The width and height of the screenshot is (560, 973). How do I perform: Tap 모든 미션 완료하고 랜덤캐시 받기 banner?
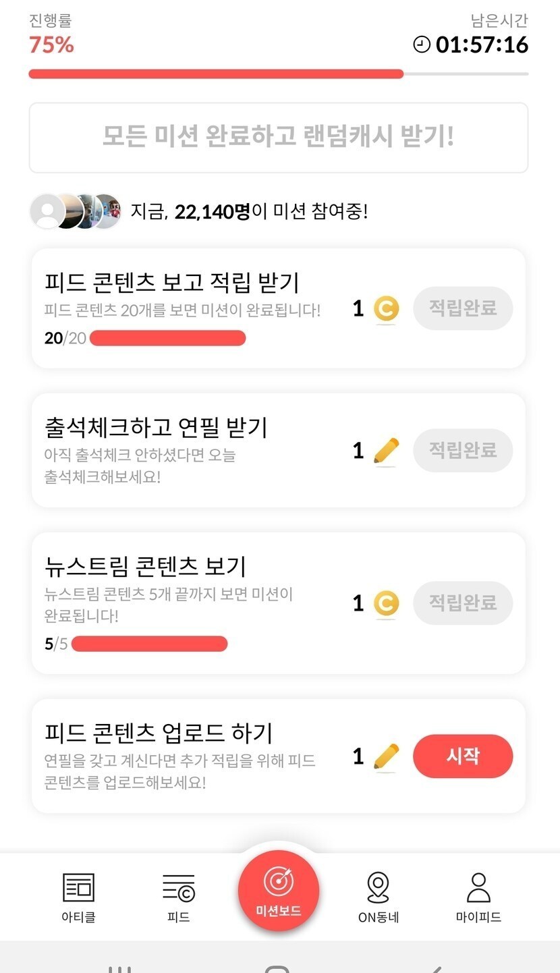pyautogui.click(x=278, y=137)
